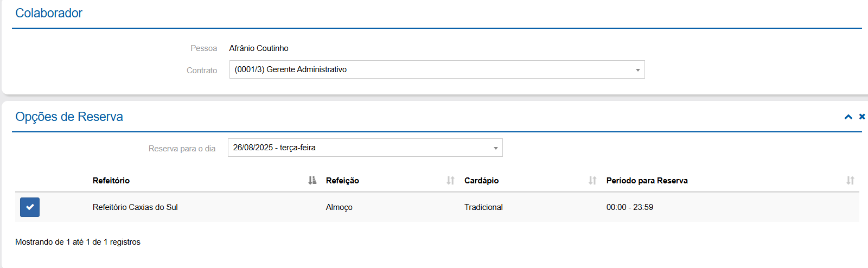
Task: Sort table by Refeição header label
Action: pos(342,181)
